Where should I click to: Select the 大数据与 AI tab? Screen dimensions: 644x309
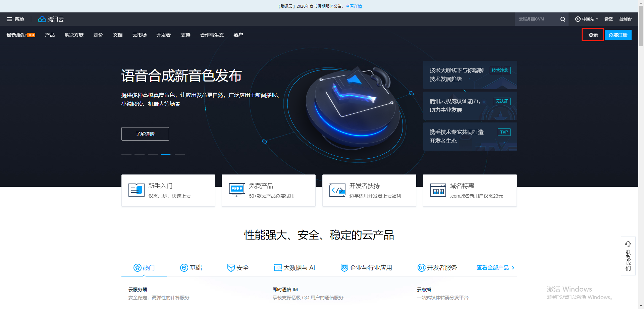tap(294, 267)
